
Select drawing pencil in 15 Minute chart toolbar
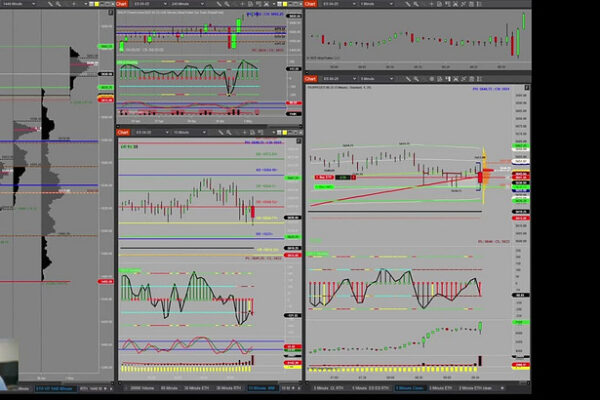[x=220, y=132]
